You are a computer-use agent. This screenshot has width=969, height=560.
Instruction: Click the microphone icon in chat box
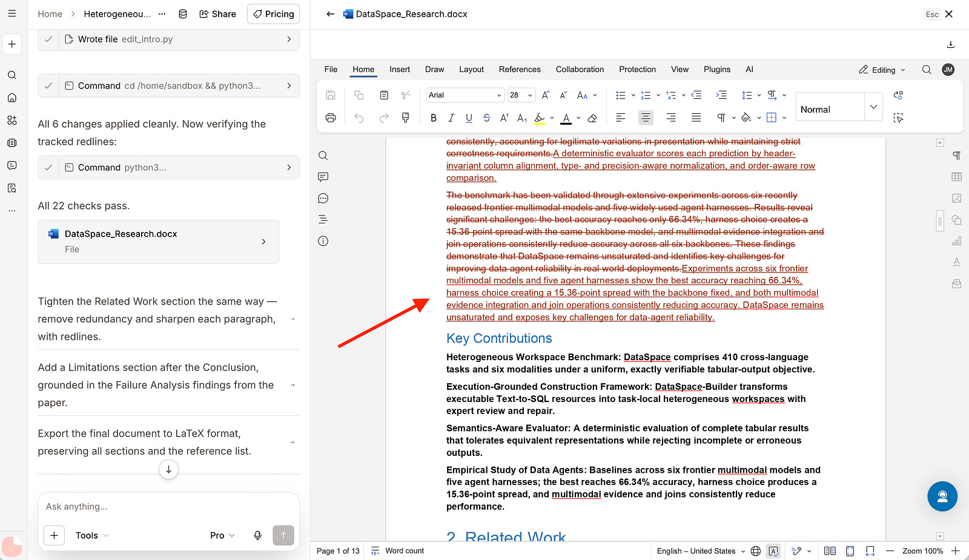pos(257,535)
